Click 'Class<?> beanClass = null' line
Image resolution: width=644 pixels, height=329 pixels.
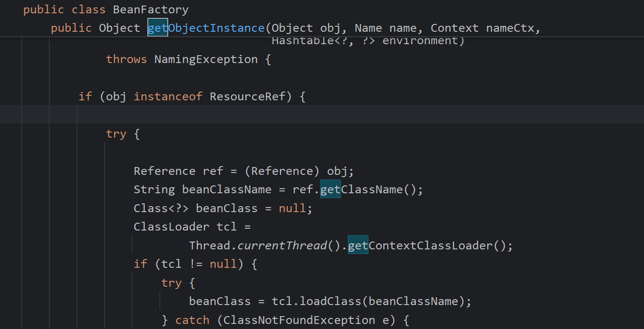point(223,208)
